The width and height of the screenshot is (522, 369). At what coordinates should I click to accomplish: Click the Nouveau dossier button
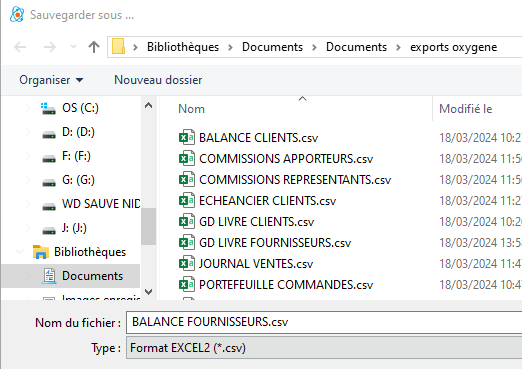[158, 80]
